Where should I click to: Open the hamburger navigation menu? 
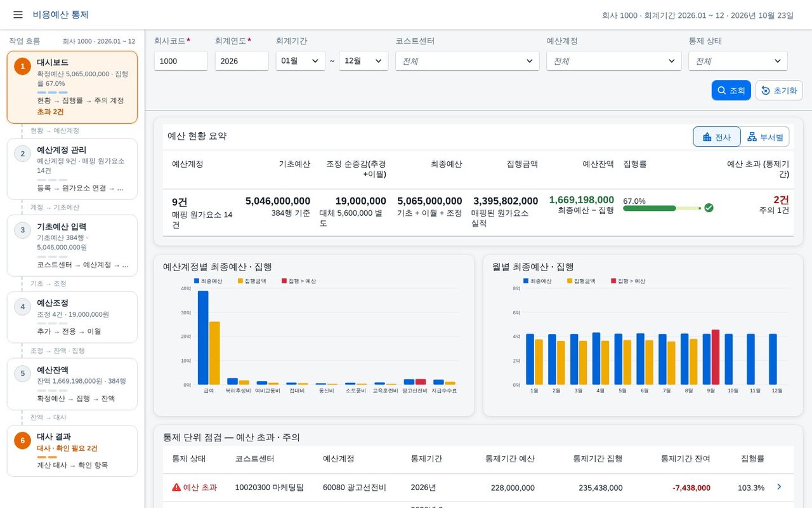[18, 15]
